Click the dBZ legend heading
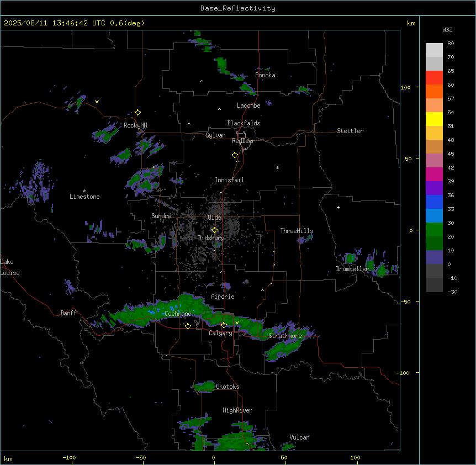 (x=447, y=30)
